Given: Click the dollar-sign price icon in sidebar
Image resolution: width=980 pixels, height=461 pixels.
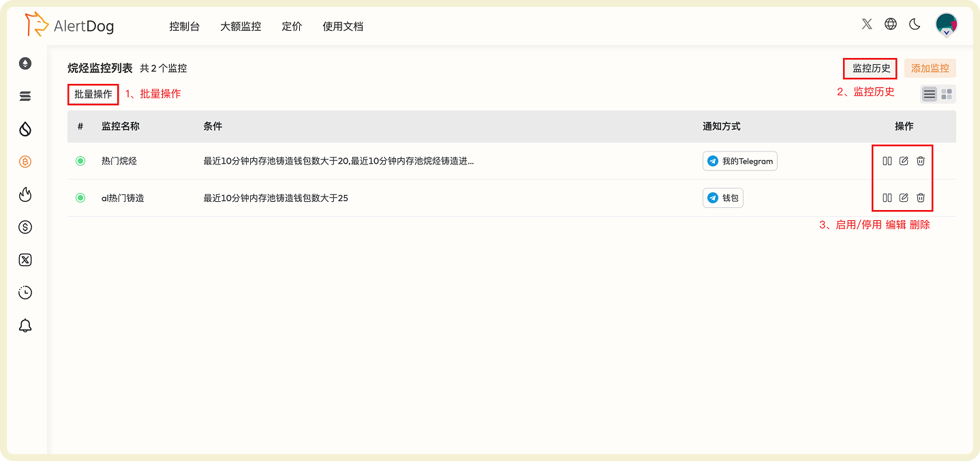Looking at the screenshot, I should 25,226.
